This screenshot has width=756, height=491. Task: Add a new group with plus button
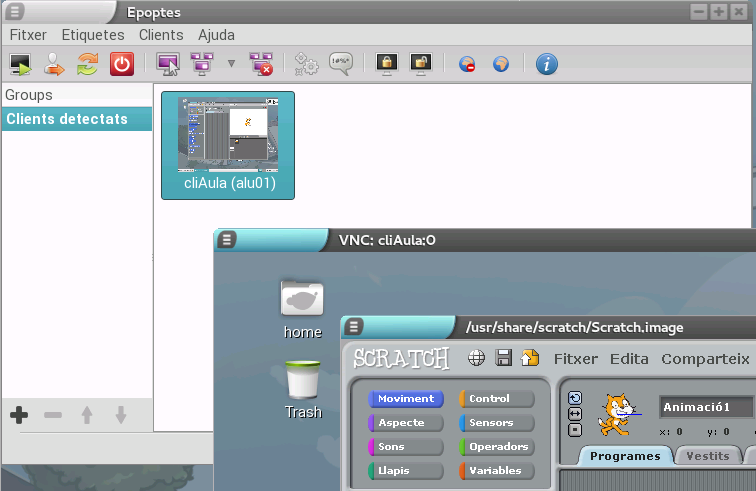tap(19, 415)
